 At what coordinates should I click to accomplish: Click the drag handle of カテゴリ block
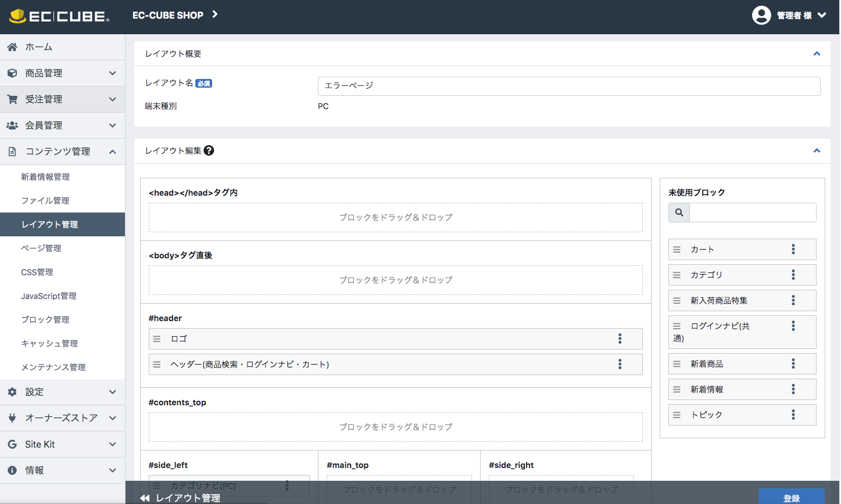(x=677, y=275)
